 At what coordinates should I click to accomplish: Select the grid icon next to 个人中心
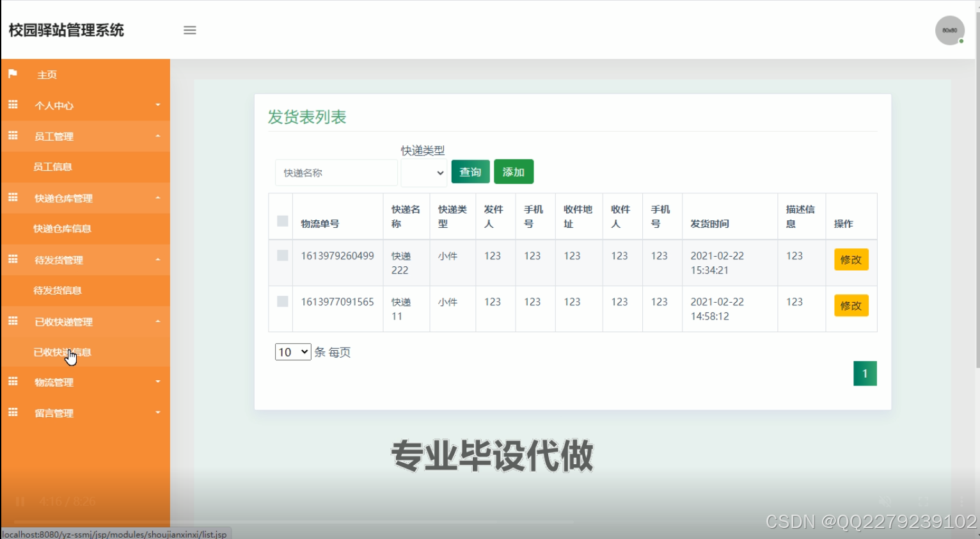click(x=12, y=104)
